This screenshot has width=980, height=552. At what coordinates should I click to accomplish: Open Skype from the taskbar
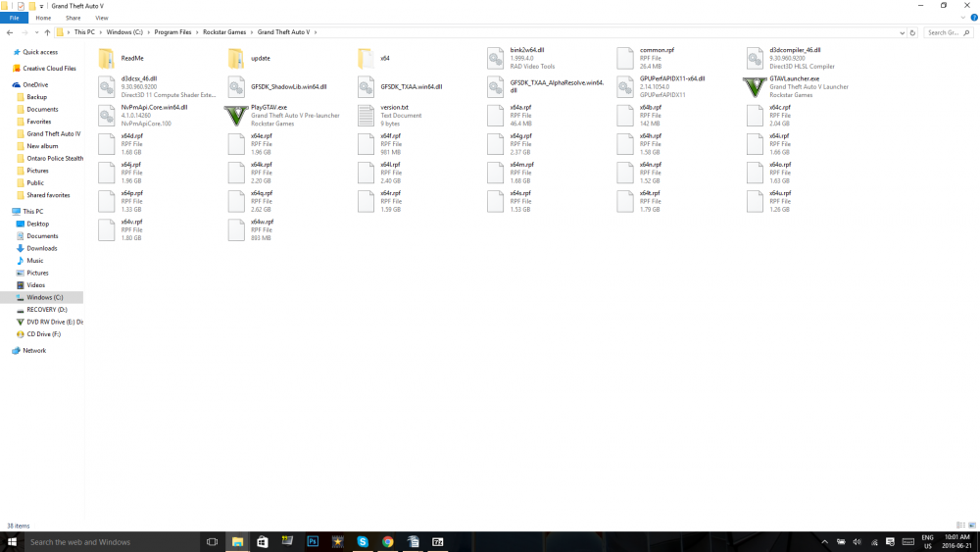(x=363, y=542)
